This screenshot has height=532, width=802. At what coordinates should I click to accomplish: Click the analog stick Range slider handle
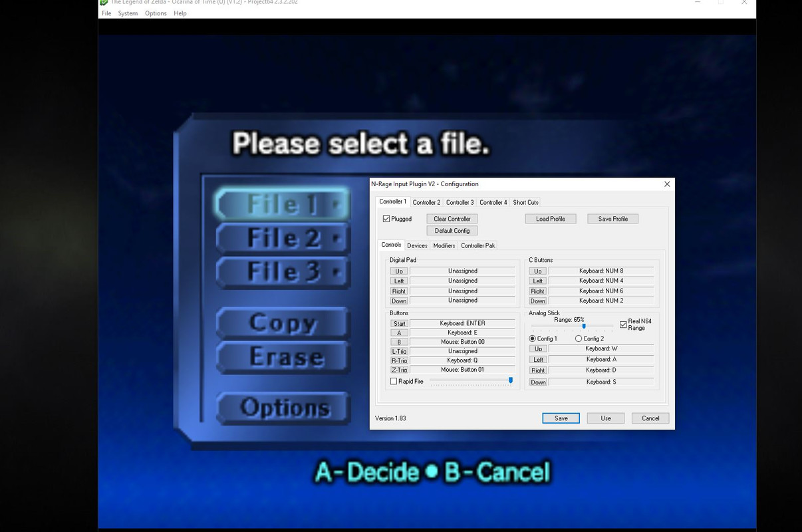pos(584,326)
